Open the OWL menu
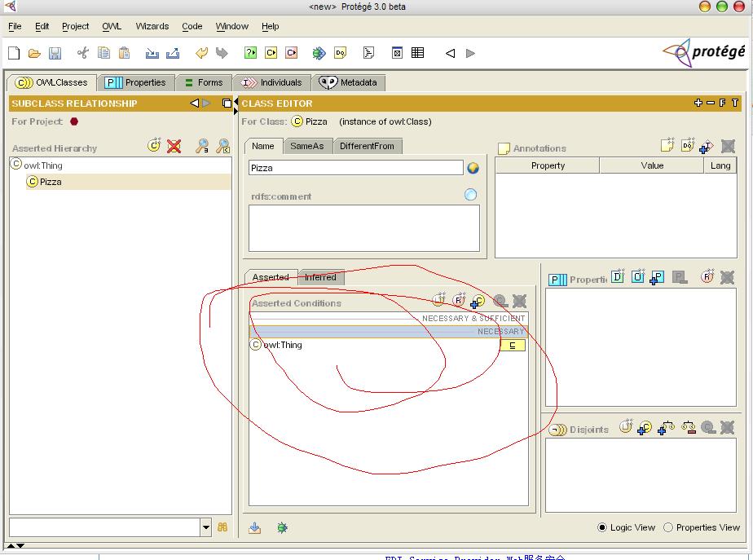The width and height of the screenshot is (753, 560). coord(112,26)
